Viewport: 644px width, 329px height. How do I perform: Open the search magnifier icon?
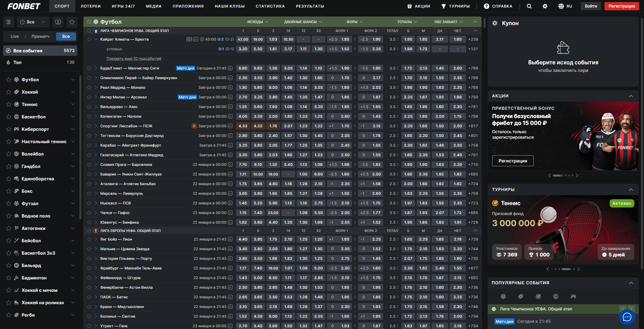click(529, 6)
